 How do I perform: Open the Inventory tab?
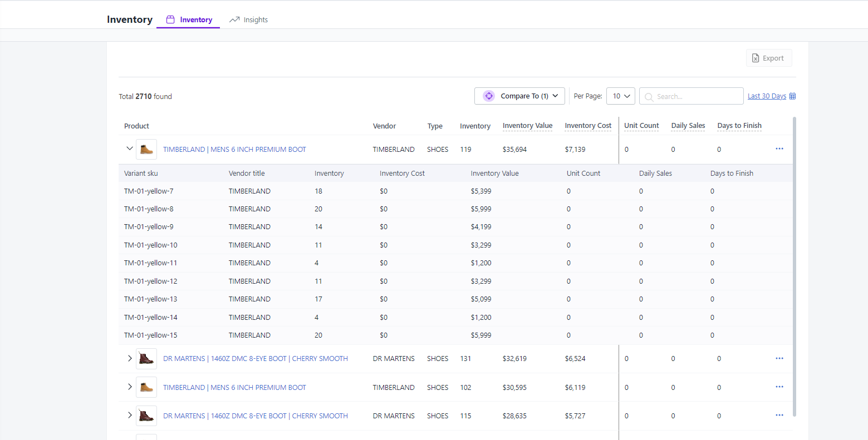188,19
